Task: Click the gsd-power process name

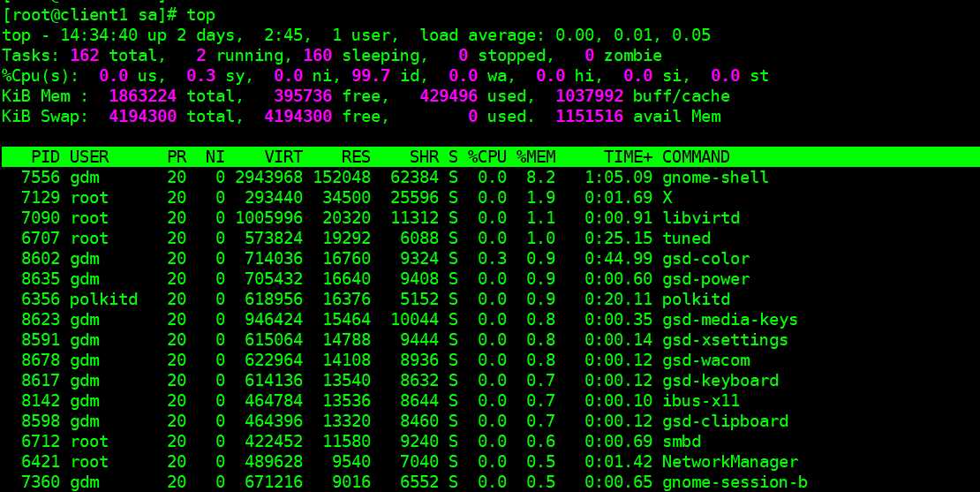Action: click(x=705, y=279)
